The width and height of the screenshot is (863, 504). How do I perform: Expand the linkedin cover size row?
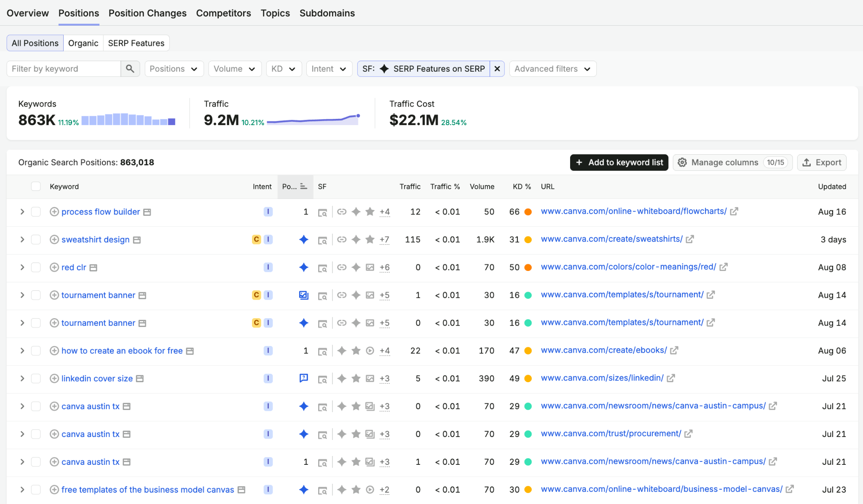pyautogui.click(x=22, y=378)
